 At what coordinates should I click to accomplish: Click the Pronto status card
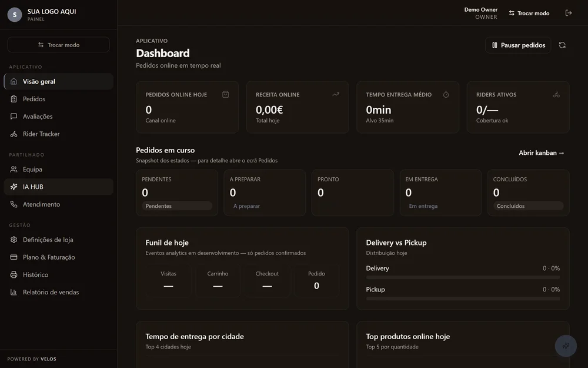(x=352, y=193)
